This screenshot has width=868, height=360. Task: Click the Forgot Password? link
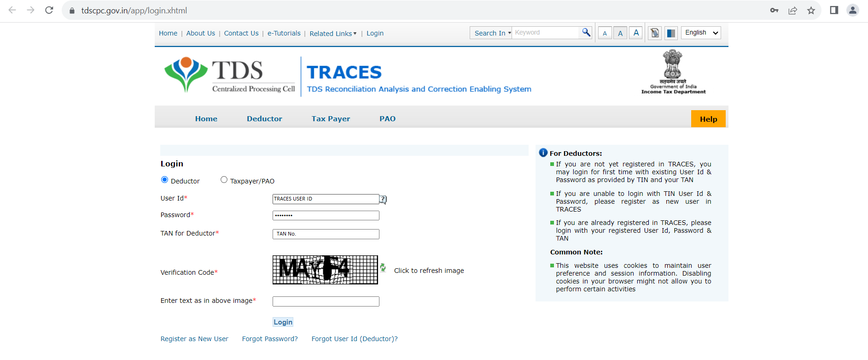point(270,339)
